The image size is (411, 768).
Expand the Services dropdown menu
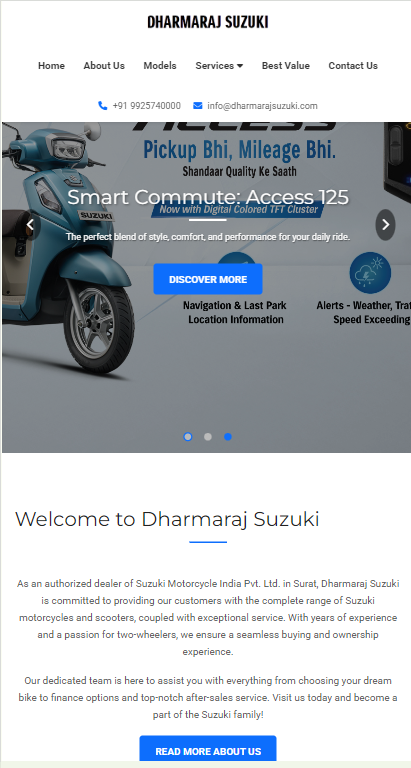pyautogui.click(x=219, y=66)
